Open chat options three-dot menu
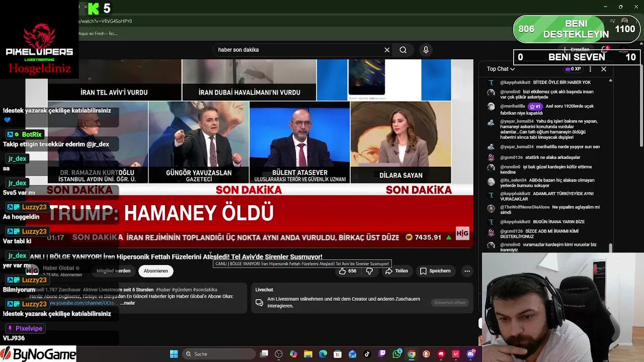Image resolution: width=644 pixels, height=362 pixels. tap(590, 69)
